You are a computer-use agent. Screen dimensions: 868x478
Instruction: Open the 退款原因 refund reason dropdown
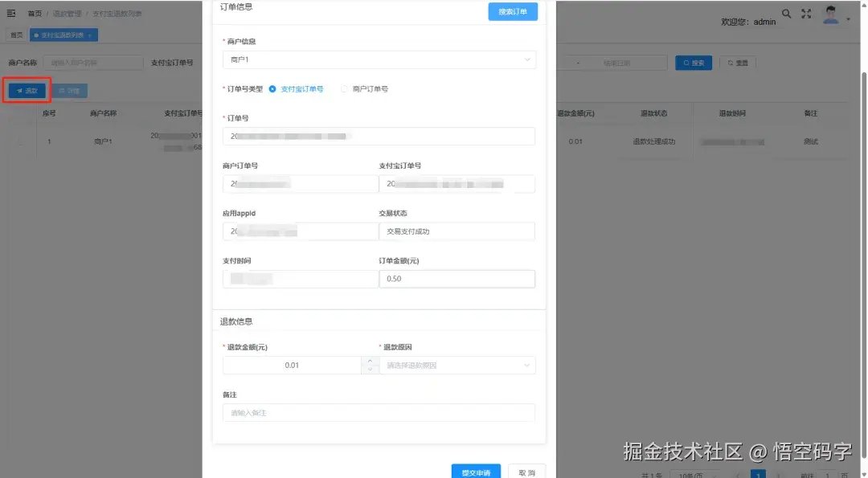coord(457,365)
